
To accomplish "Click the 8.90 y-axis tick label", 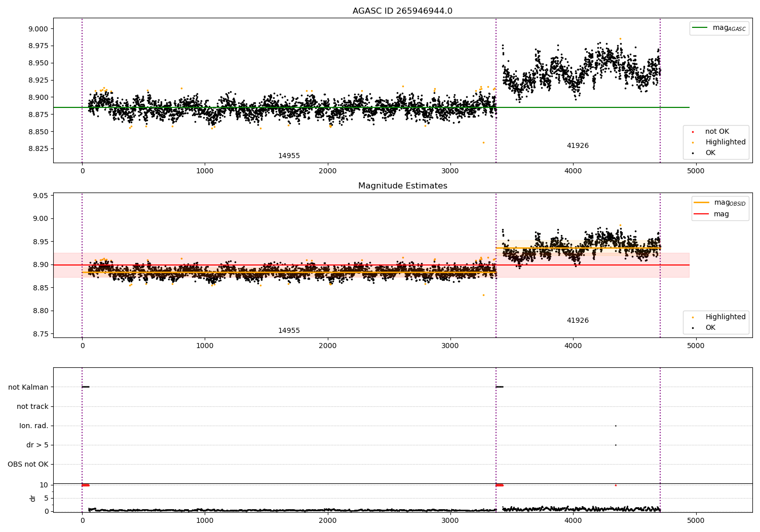I will pyautogui.click(x=40, y=265).
